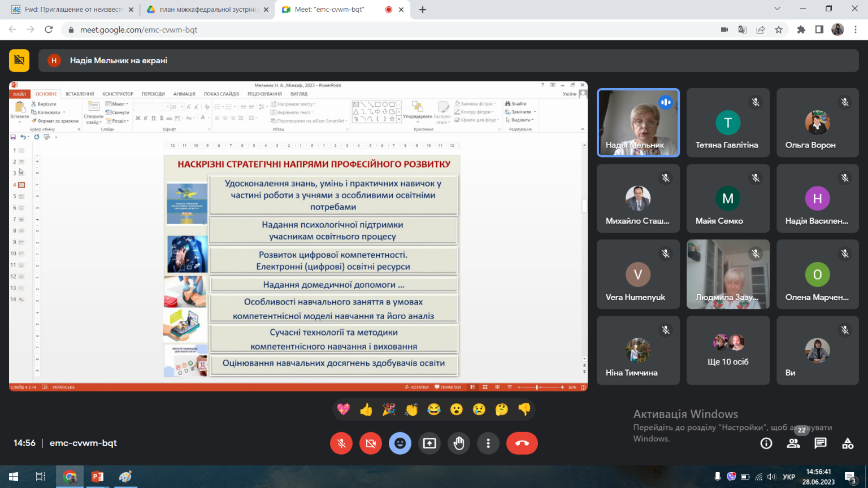Screen dimensions: 868x488
Task: Bookmark this page with star icon
Action: pos(779,29)
